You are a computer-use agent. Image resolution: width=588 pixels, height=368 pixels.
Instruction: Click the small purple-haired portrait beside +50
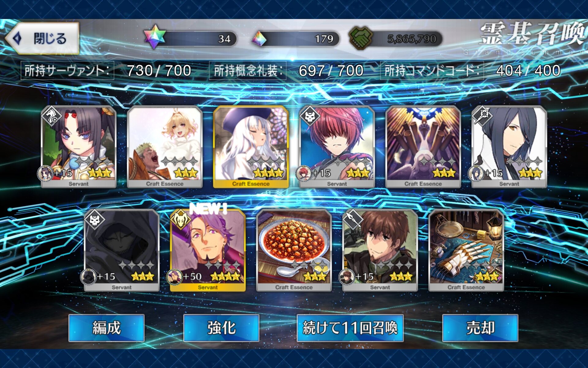[174, 277]
